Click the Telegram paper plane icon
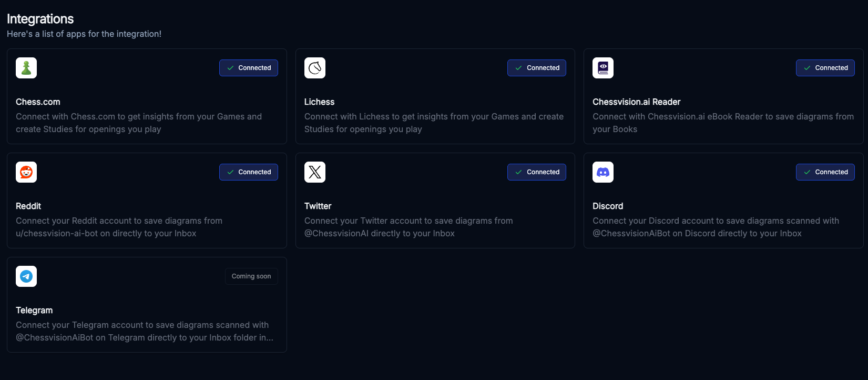The height and width of the screenshot is (380, 868). tap(26, 276)
